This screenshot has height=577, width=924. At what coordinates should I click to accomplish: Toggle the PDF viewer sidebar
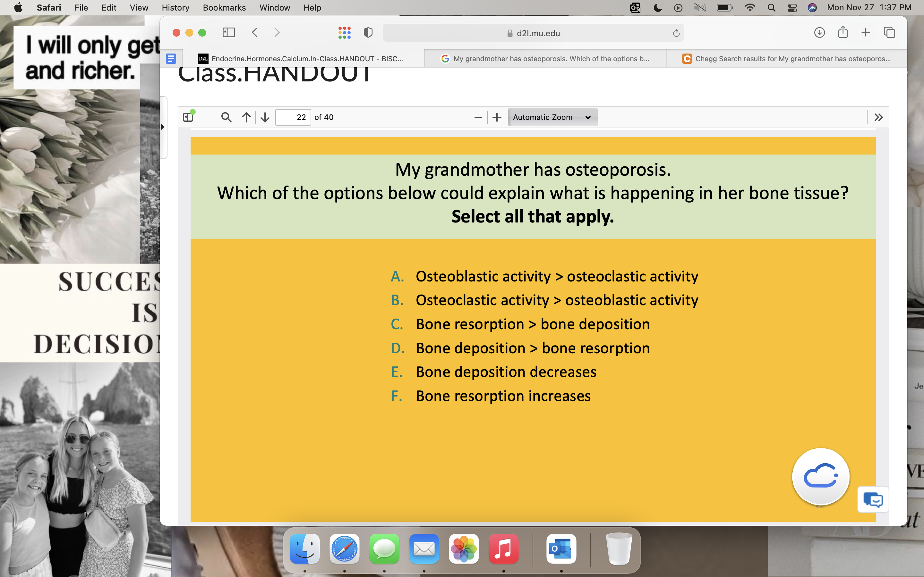pos(188,117)
